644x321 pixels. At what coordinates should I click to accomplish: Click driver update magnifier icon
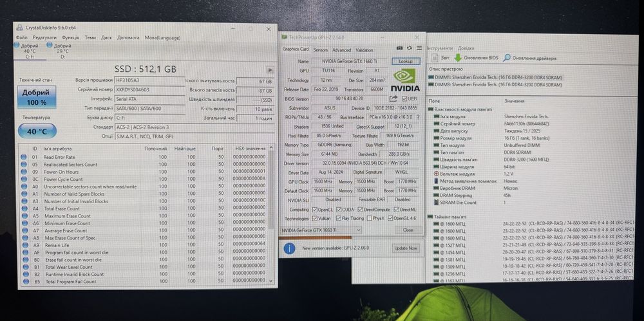(507, 58)
